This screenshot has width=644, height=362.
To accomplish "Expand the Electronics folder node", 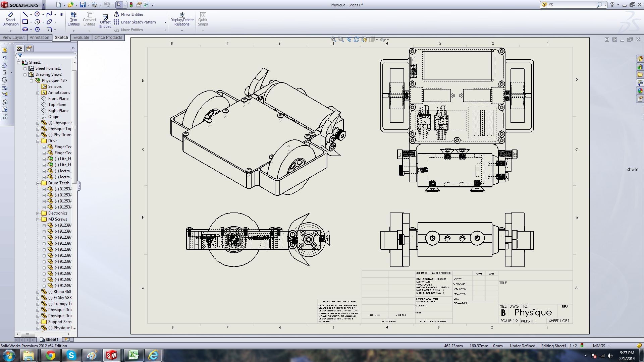I will click(x=38, y=214).
